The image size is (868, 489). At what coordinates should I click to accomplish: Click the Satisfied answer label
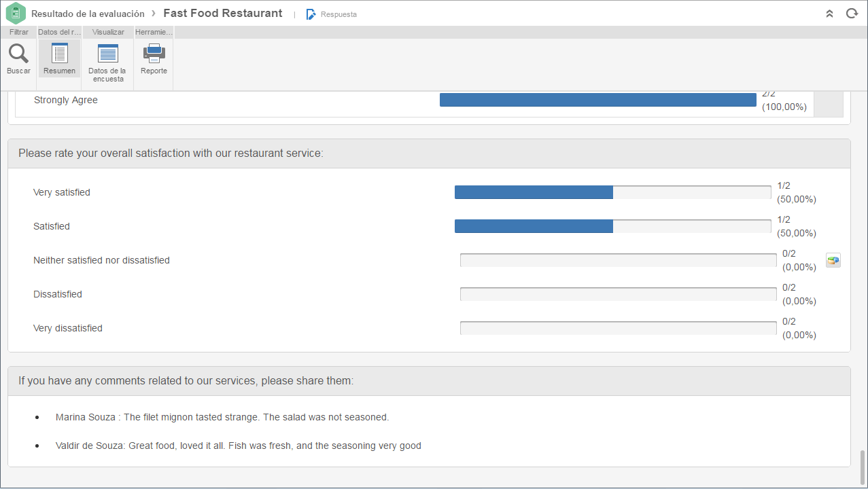coord(52,226)
